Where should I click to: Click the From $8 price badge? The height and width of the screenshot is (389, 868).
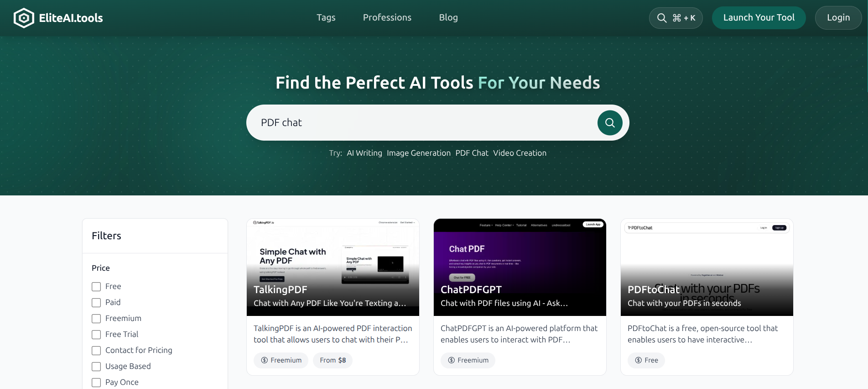pos(333,360)
